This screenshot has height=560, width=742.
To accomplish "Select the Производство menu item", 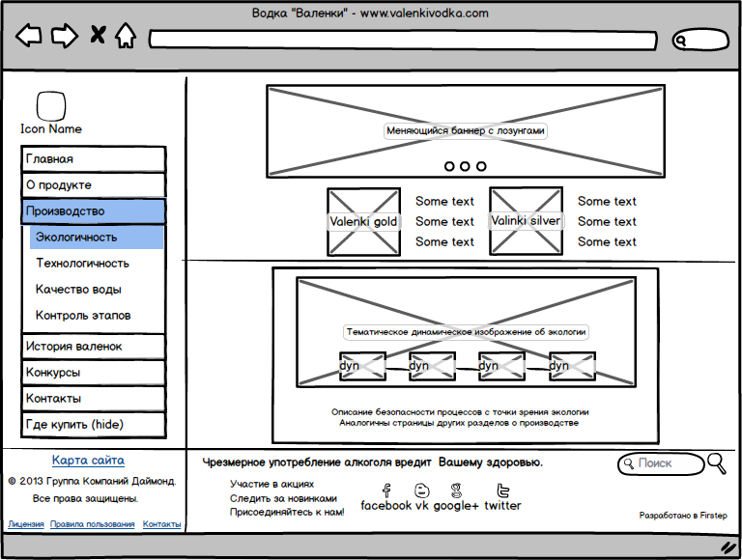I will (x=94, y=210).
